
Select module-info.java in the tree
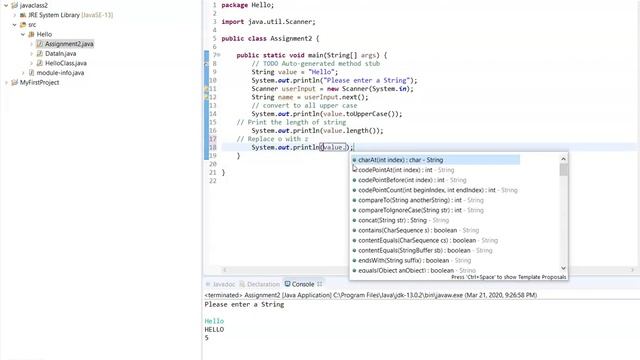click(60, 73)
